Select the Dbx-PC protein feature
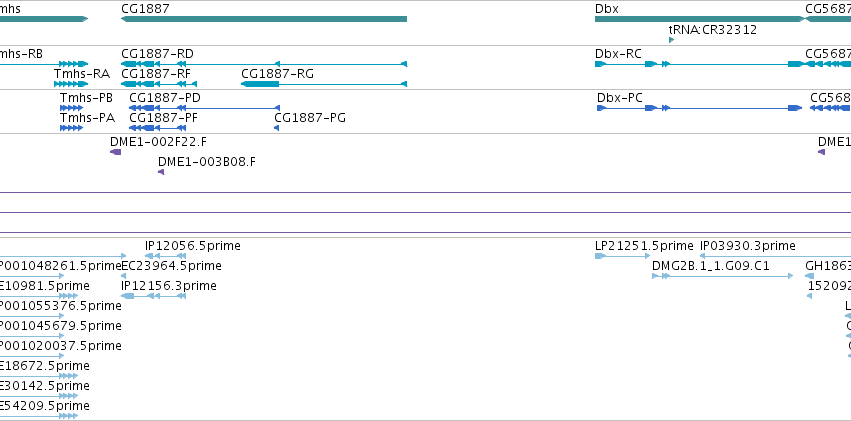The image size is (851, 421). [x=700, y=108]
